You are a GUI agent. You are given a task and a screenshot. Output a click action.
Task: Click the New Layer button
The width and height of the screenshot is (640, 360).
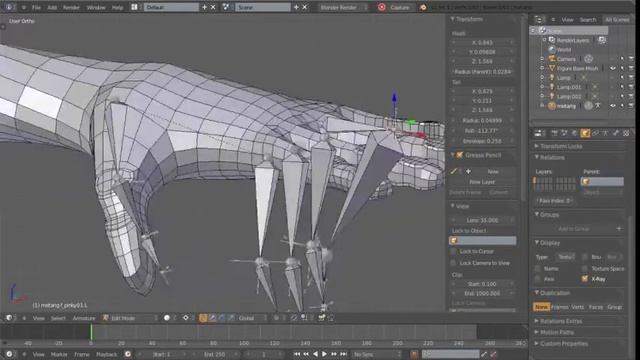coord(482,182)
